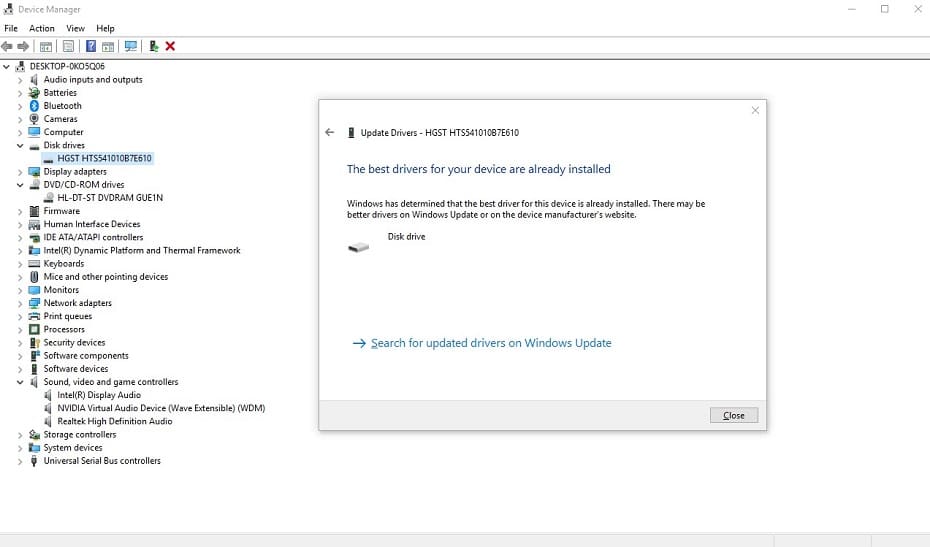This screenshot has width=930, height=547.
Task: Click the blue Help question mark icon
Action: tap(91, 46)
